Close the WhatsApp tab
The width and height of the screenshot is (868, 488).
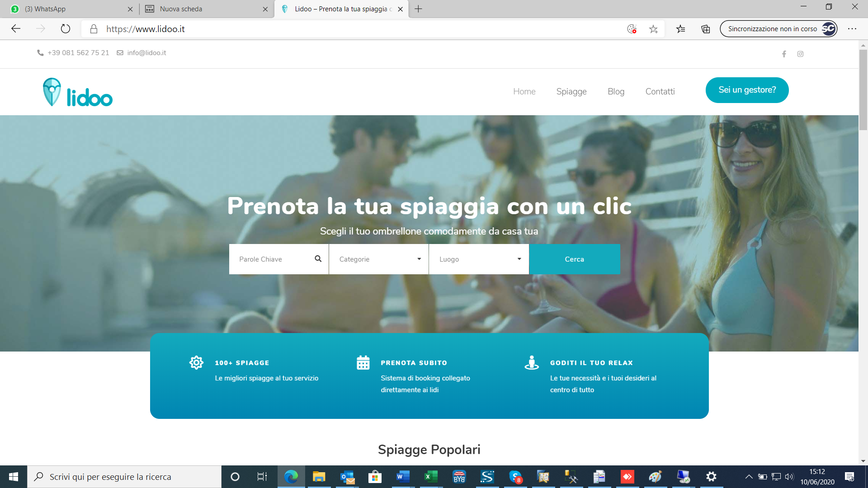[x=130, y=9]
